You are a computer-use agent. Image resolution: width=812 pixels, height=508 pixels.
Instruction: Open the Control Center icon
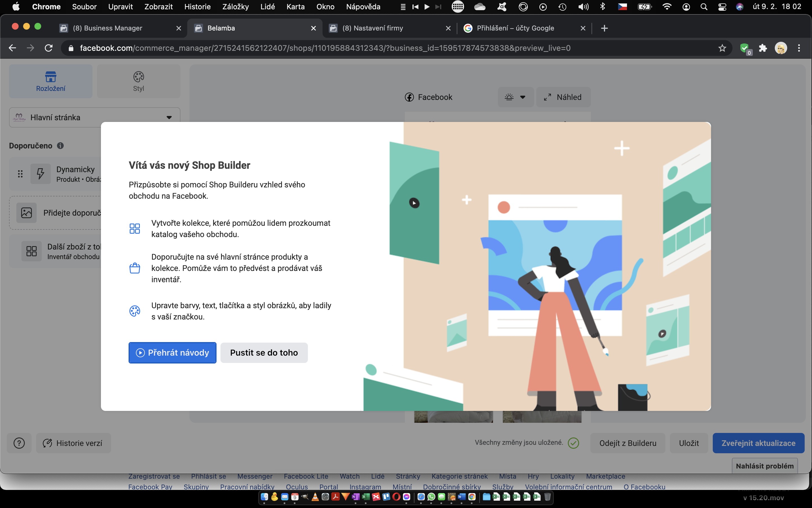722,7
